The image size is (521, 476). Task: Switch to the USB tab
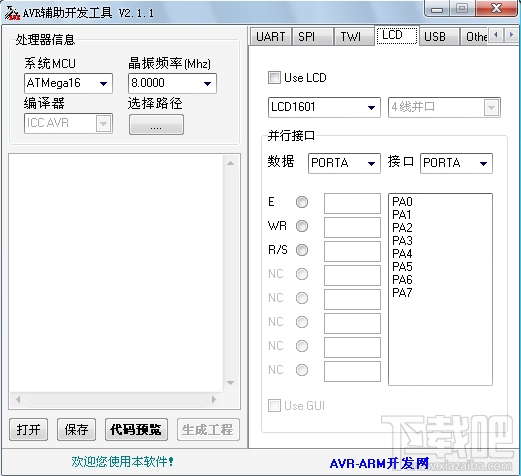coord(439,37)
